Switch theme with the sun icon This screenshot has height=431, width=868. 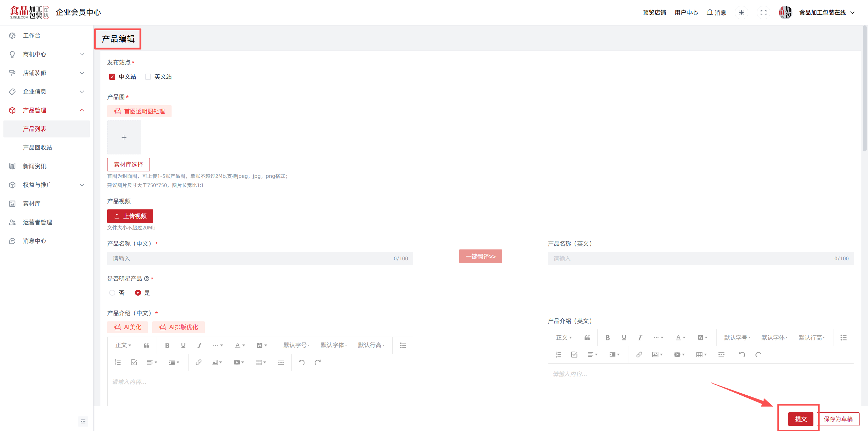click(x=742, y=13)
